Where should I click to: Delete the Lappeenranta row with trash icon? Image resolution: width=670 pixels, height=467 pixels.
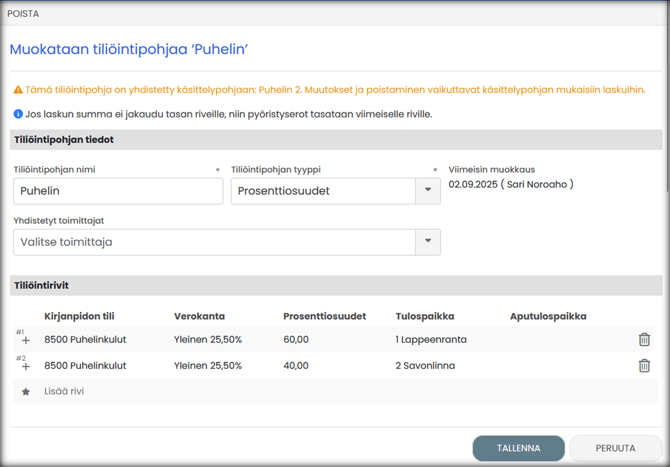[x=644, y=340]
